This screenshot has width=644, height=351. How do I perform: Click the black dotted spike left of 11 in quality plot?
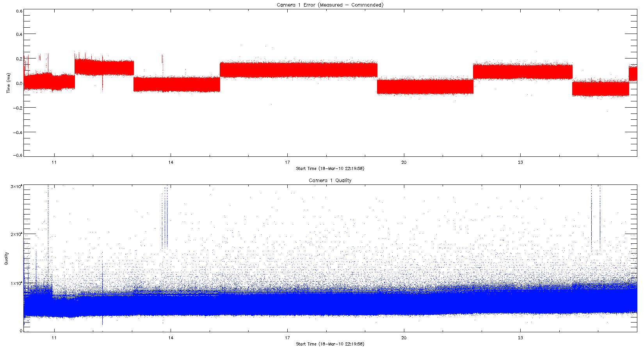(x=48, y=234)
